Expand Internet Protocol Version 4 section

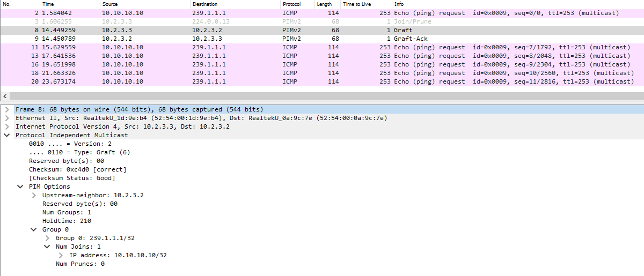pos(6,126)
